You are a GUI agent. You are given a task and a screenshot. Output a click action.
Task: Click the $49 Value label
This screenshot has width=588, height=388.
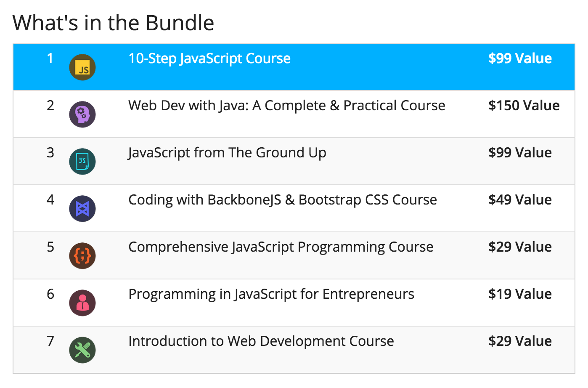(x=520, y=200)
